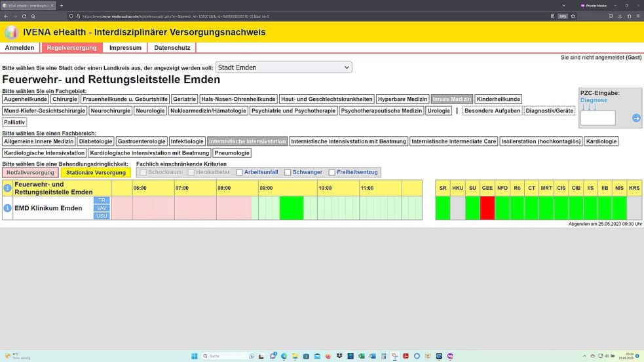
Task: Open the Stadt Emden region dropdown
Action: [x=284, y=67]
